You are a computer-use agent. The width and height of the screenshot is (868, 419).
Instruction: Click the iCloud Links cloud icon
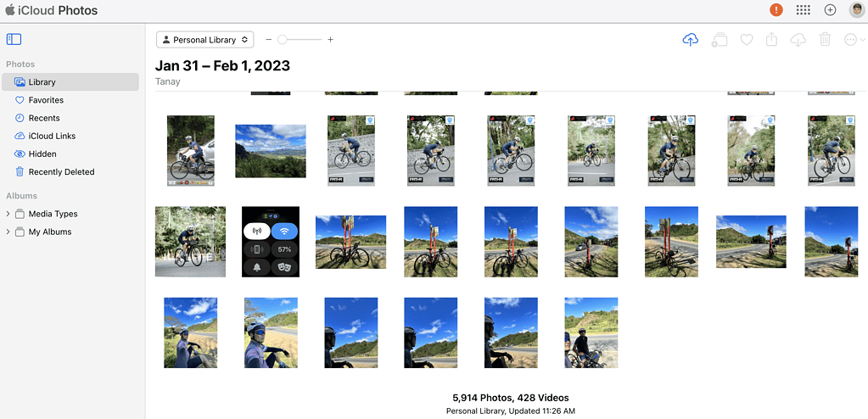(x=20, y=137)
